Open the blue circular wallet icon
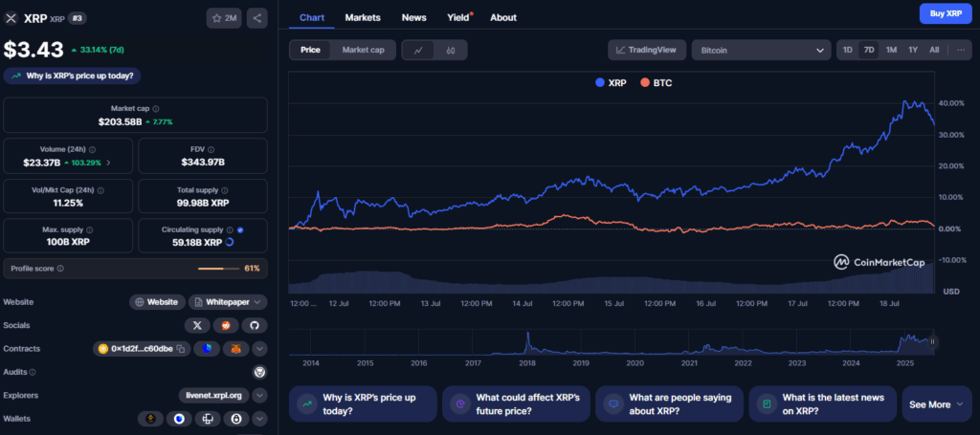This screenshot has height=435, width=980. 179,419
